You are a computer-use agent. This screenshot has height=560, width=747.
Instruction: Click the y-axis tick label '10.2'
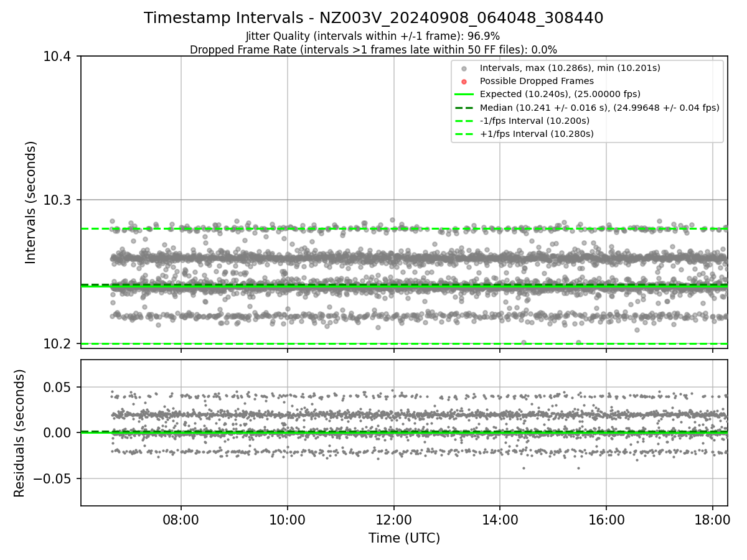click(x=58, y=344)
